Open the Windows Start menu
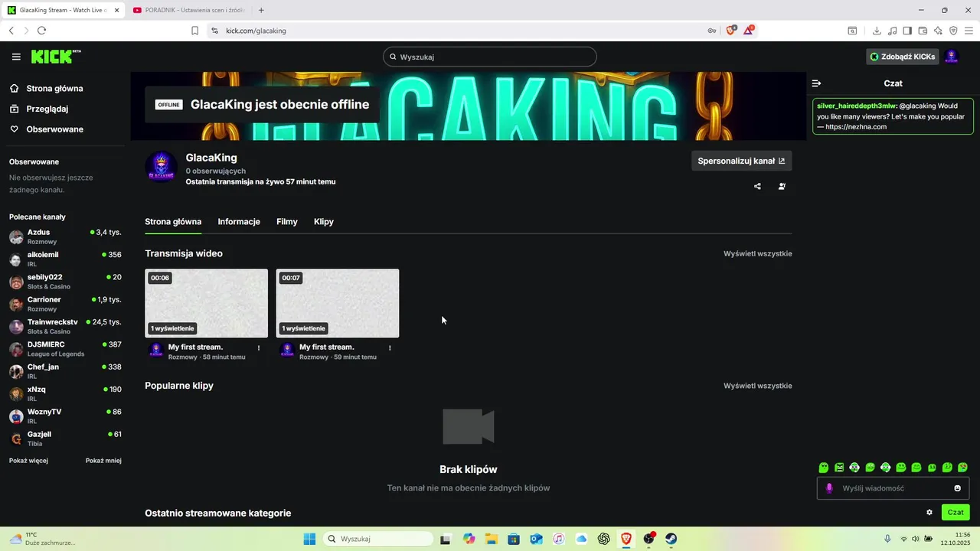 pyautogui.click(x=309, y=539)
